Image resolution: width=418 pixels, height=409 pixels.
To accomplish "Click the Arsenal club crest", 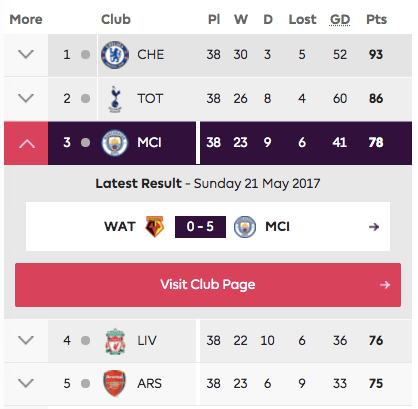I will coord(114,383).
